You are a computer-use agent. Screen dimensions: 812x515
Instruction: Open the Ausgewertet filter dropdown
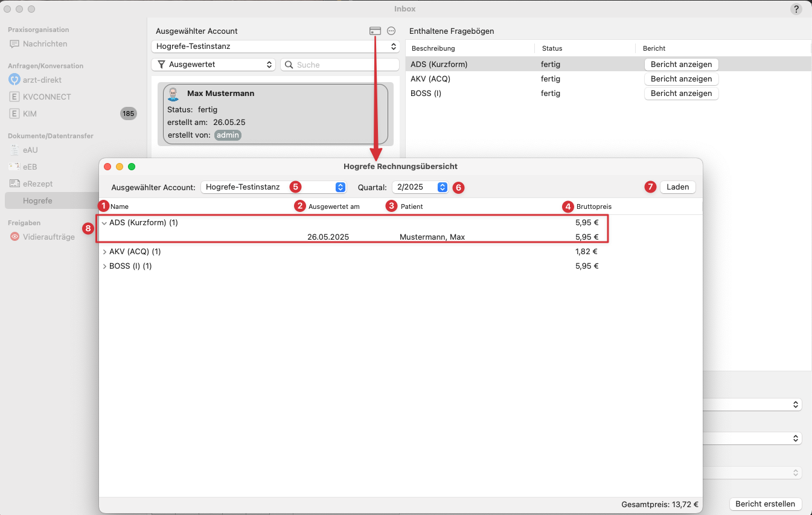[213, 65]
